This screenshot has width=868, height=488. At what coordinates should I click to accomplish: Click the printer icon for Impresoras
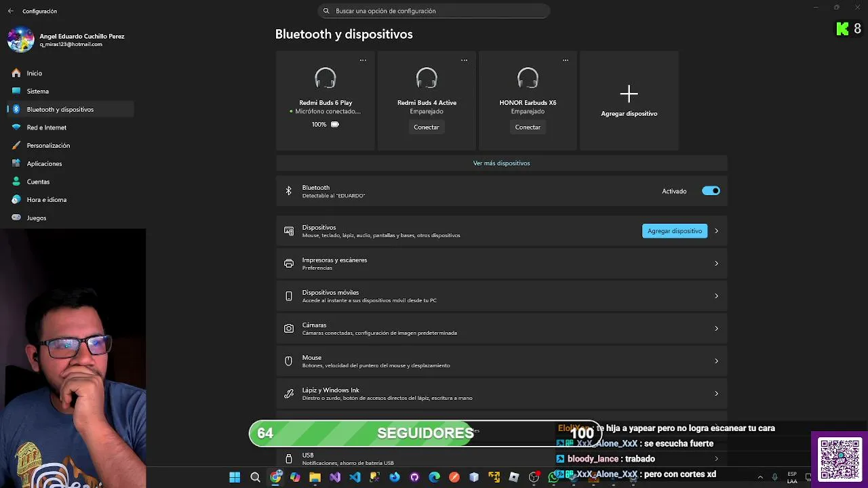pyautogui.click(x=289, y=264)
